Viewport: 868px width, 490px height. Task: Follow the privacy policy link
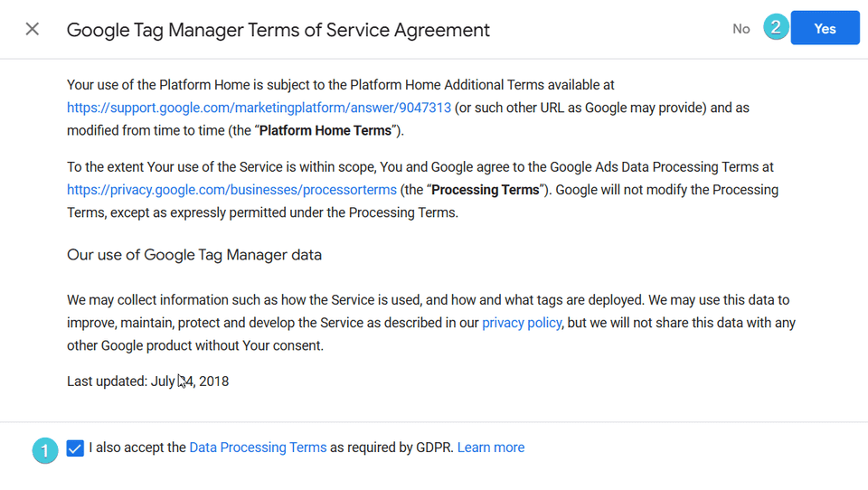[x=522, y=323]
